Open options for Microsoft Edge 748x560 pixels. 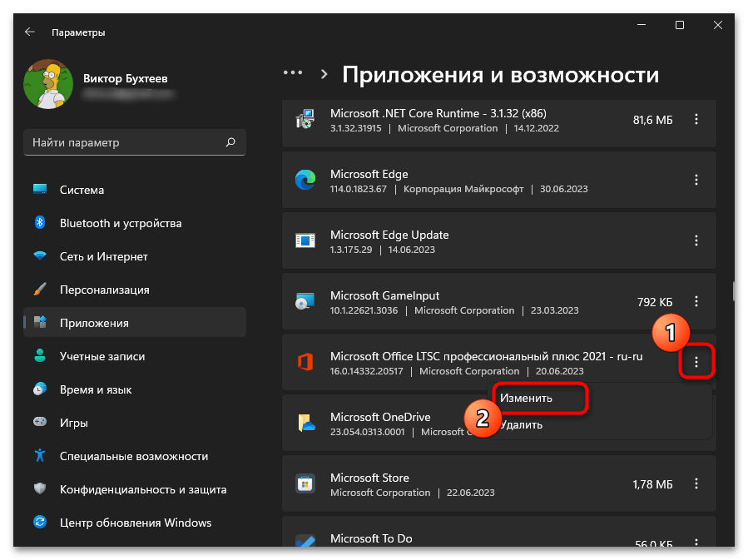click(x=696, y=180)
